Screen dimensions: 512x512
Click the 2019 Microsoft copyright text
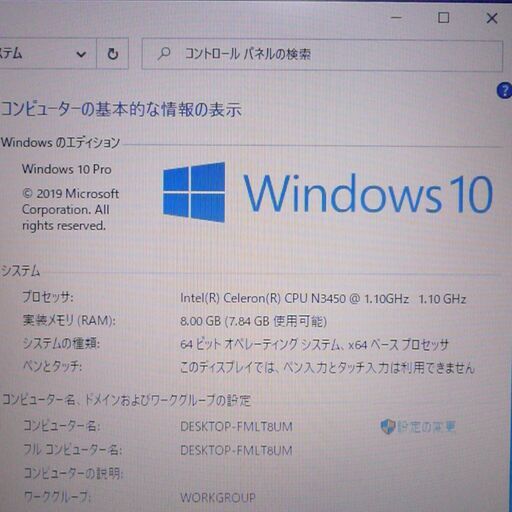click(x=70, y=210)
